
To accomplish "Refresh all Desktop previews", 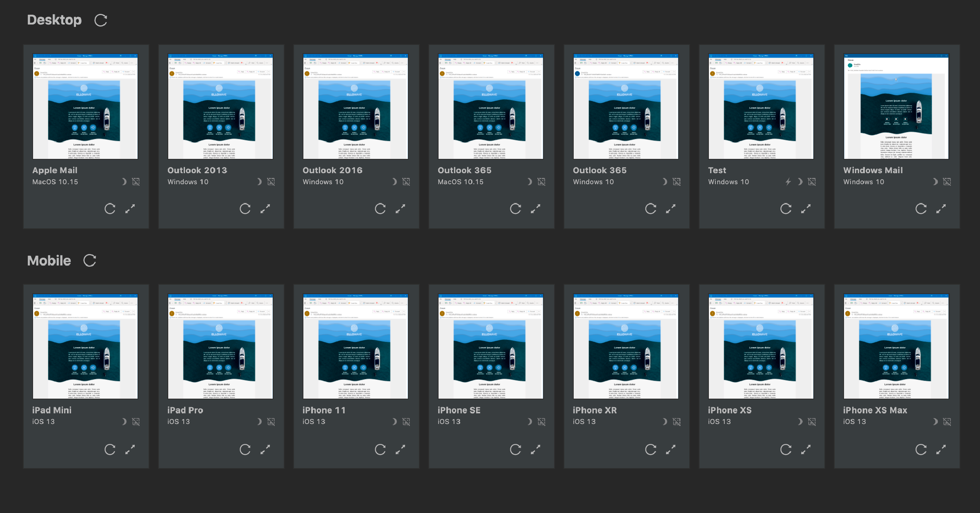I will click(100, 20).
